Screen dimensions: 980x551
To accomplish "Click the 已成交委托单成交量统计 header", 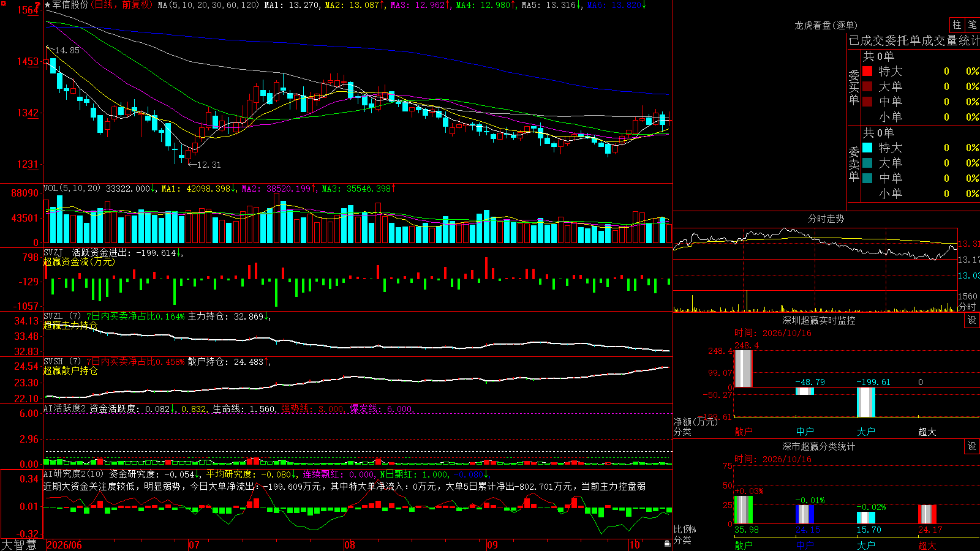I will pyautogui.click(x=914, y=40).
